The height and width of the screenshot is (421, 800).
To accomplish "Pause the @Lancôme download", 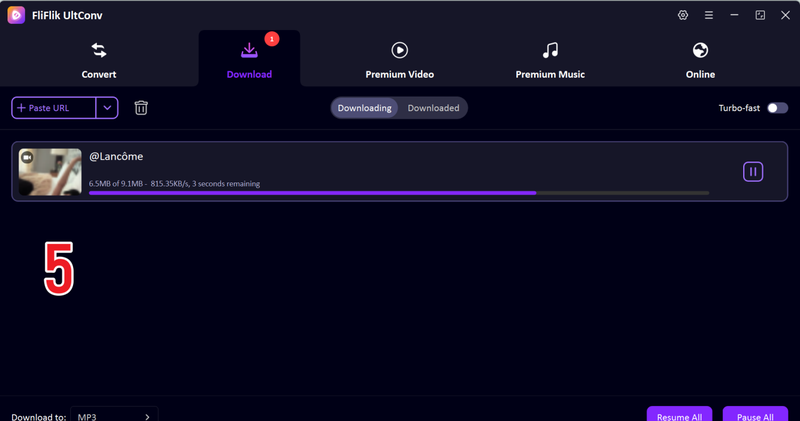I will (x=753, y=172).
